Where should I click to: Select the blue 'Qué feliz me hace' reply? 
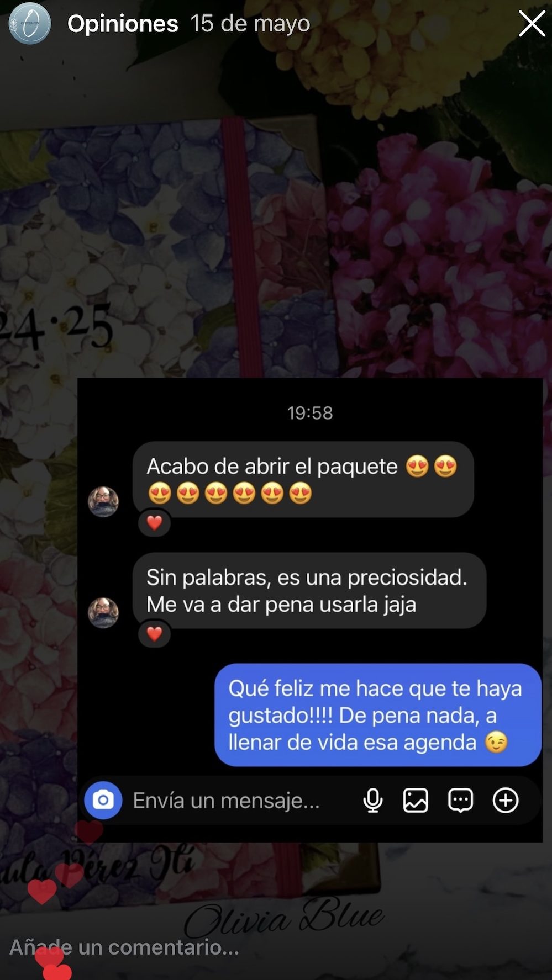(x=378, y=715)
